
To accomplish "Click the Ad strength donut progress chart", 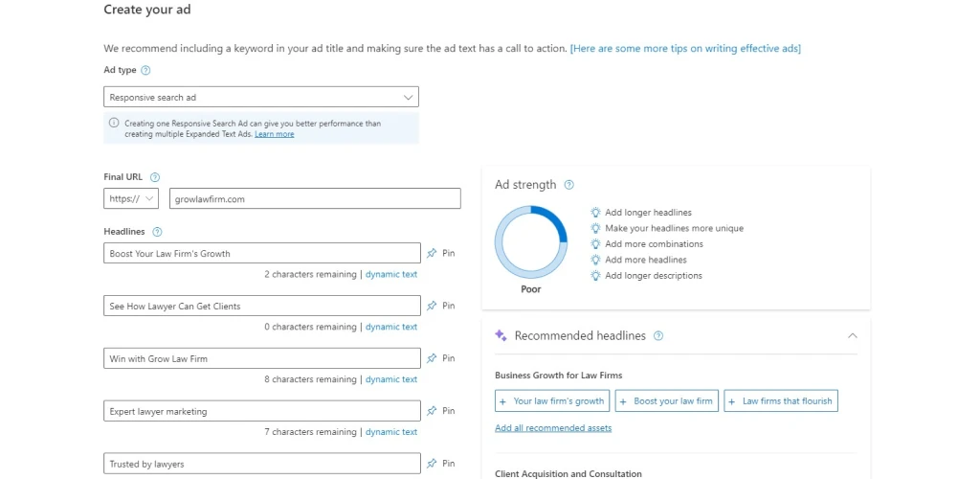I will tap(530, 242).
